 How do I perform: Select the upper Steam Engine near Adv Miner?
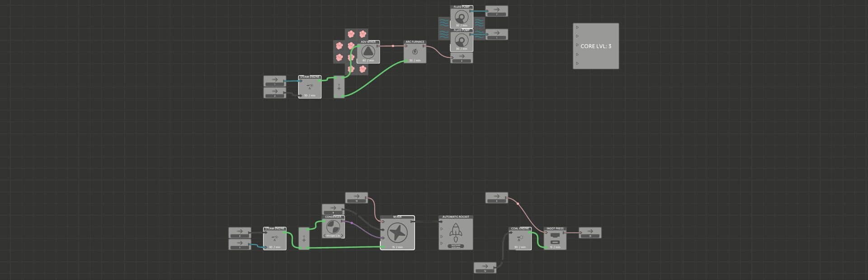point(310,87)
